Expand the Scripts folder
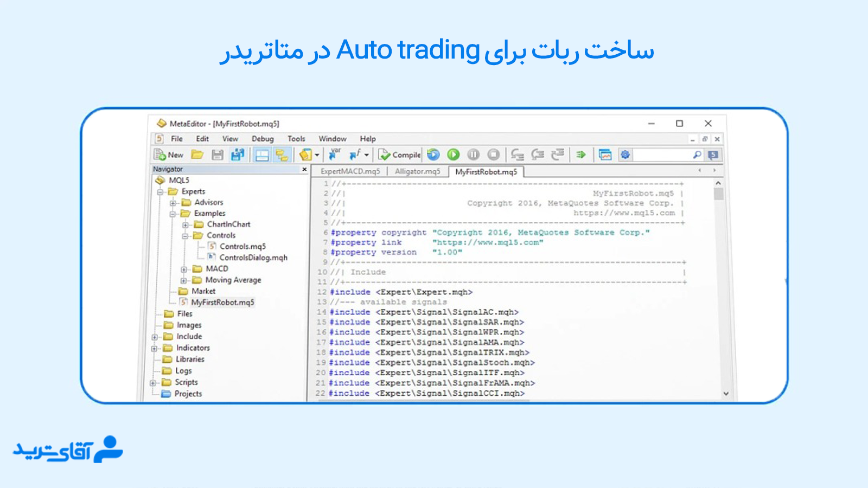This screenshot has width=868, height=488. tap(153, 382)
